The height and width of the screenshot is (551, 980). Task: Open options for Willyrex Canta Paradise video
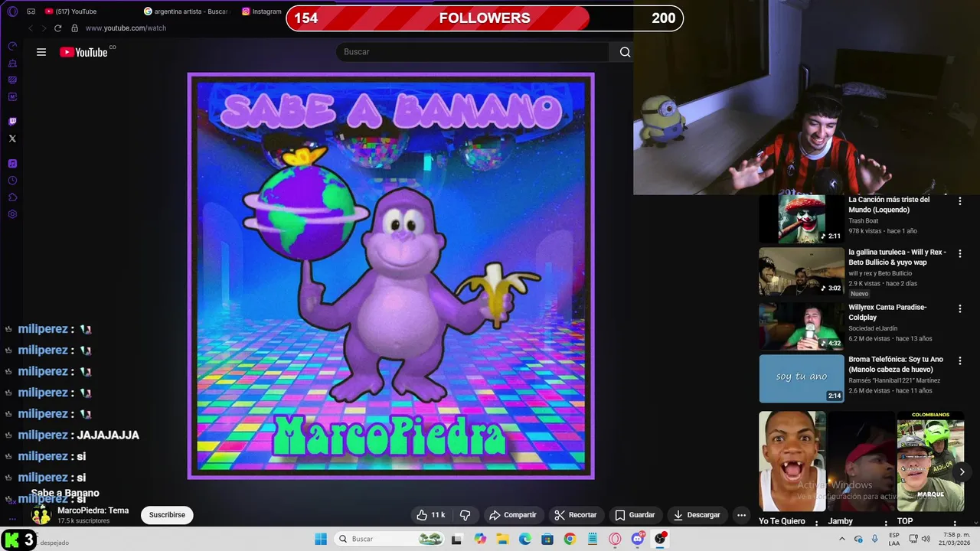click(x=959, y=308)
